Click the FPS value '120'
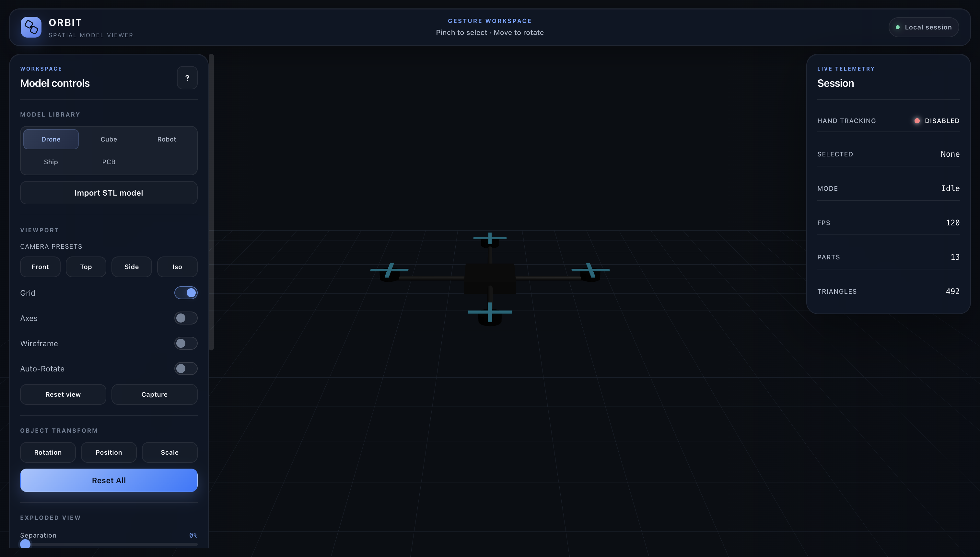 (x=953, y=223)
